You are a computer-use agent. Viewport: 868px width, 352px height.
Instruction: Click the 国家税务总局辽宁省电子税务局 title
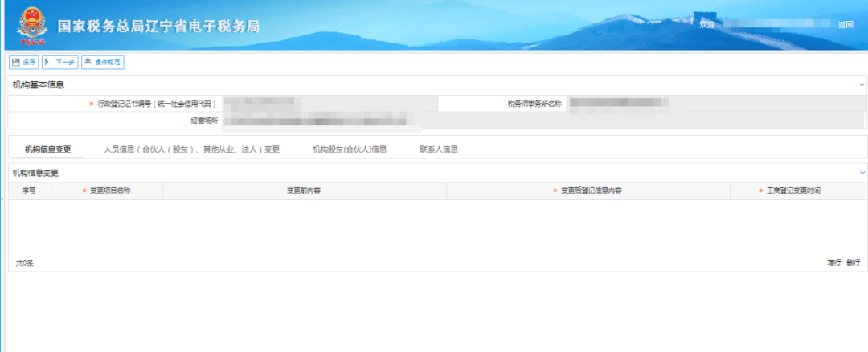[158, 26]
